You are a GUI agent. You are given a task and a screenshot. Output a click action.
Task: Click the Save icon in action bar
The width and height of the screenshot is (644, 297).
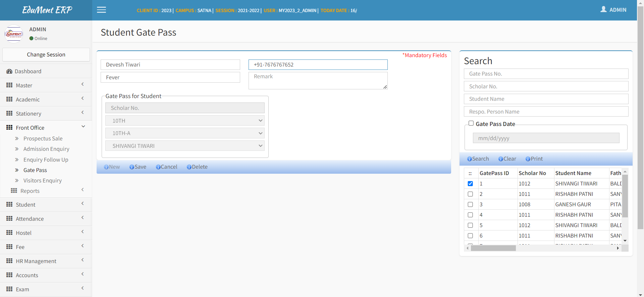click(131, 167)
